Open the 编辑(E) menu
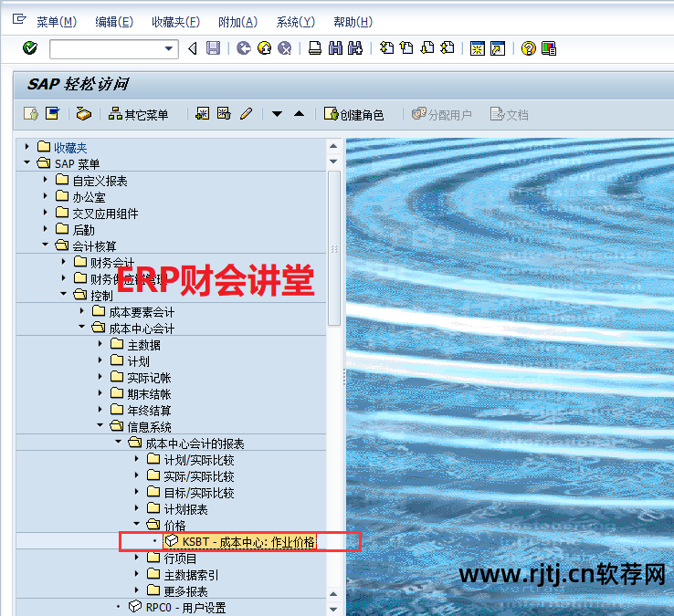 coord(114,22)
